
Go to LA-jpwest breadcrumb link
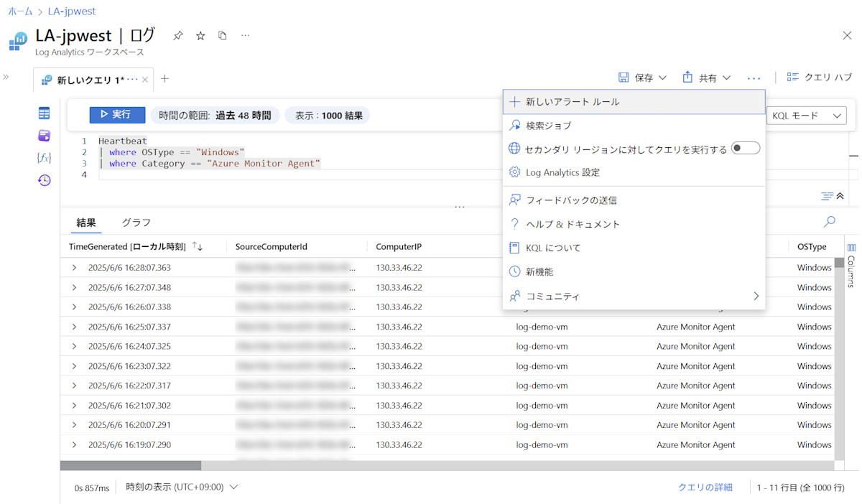(72, 11)
